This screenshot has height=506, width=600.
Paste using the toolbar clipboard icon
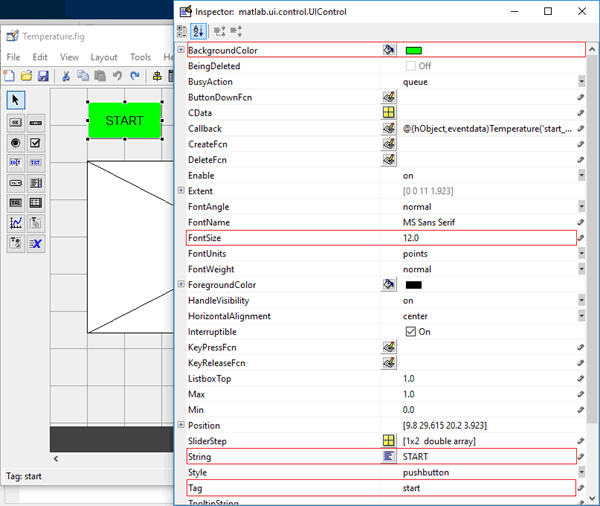[100, 76]
